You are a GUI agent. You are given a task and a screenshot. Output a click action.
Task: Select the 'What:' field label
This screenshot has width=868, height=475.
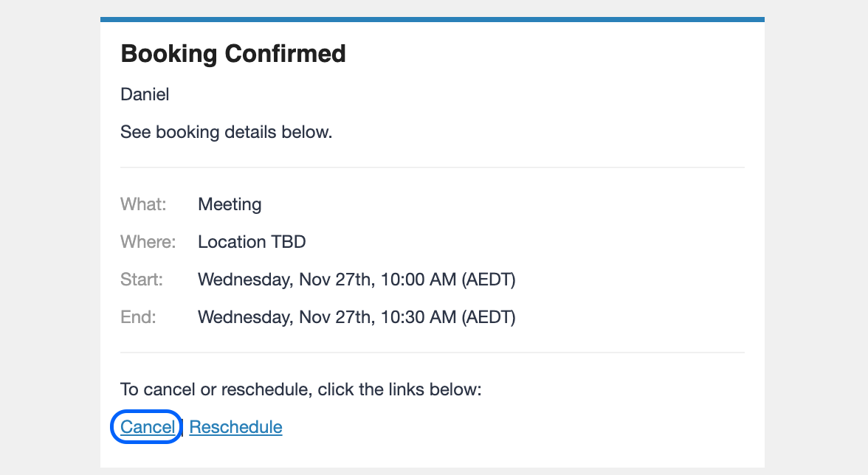pyautogui.click(x=143, y=204)
